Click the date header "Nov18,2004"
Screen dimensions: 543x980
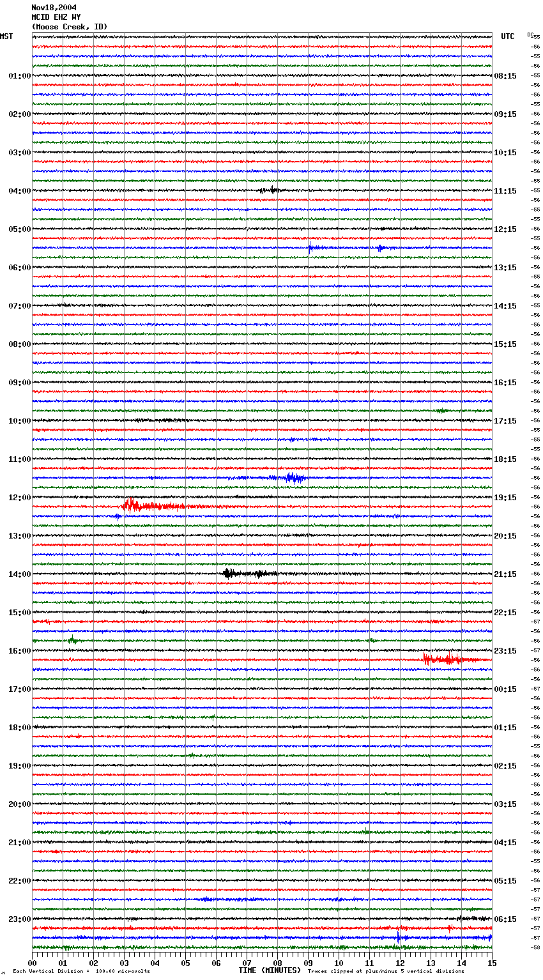click(54, 8)
